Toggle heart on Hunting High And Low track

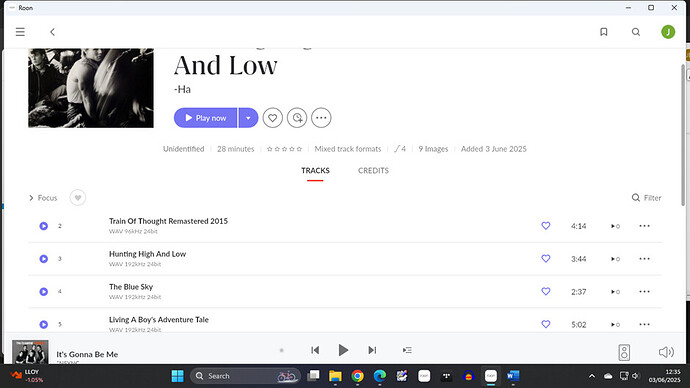(x=546, y=259)
